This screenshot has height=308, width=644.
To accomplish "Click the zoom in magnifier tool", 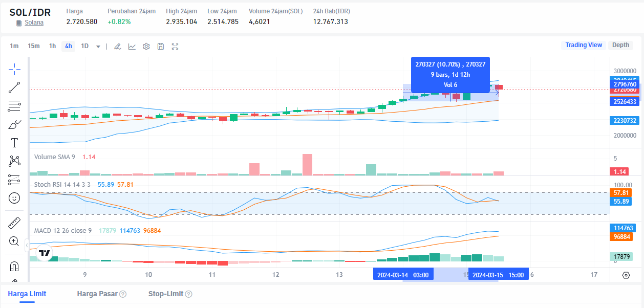I will tap(14, 241).
